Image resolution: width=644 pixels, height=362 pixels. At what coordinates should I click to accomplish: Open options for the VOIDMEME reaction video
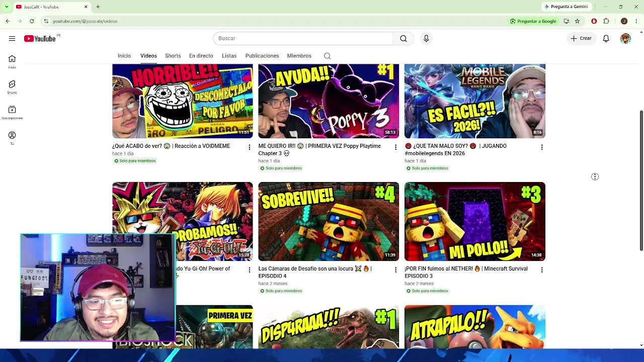[249, 147]
